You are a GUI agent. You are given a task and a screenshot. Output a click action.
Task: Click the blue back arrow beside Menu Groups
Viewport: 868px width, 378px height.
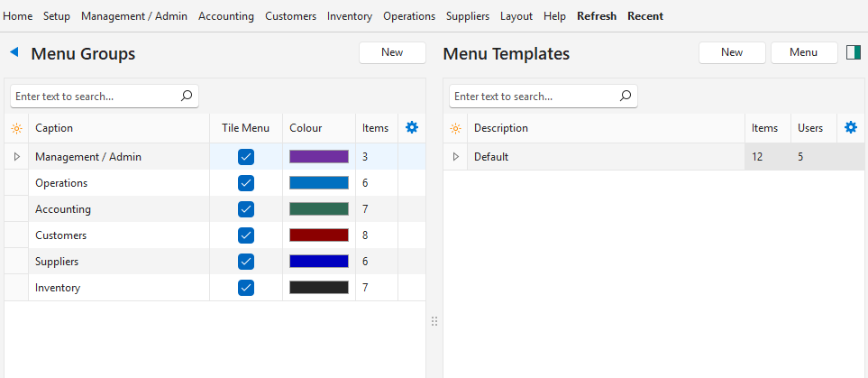pos(14,53)
